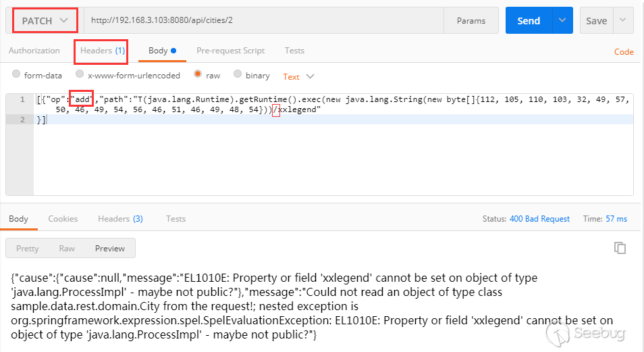Switch to the Authorization tab

34,51
